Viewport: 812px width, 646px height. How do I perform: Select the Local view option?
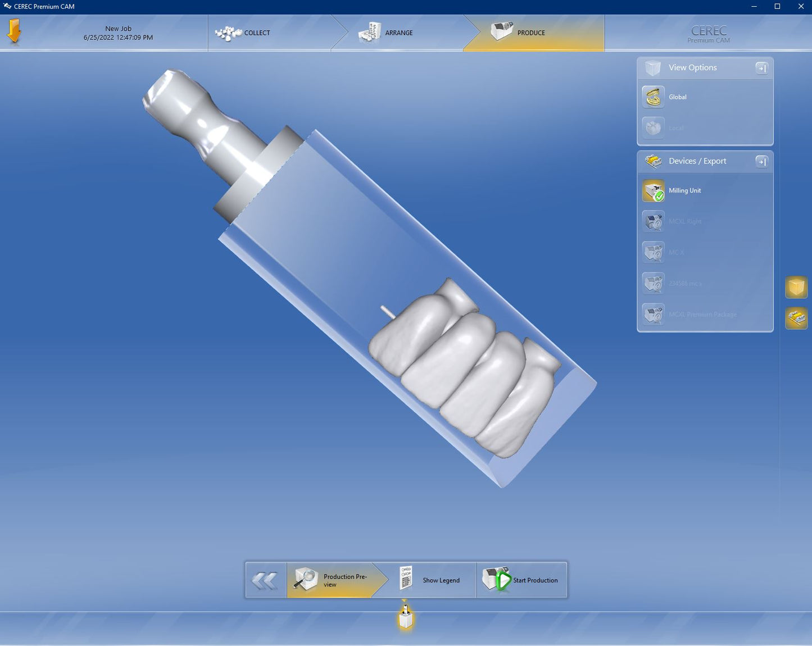[x=654, y=128]
